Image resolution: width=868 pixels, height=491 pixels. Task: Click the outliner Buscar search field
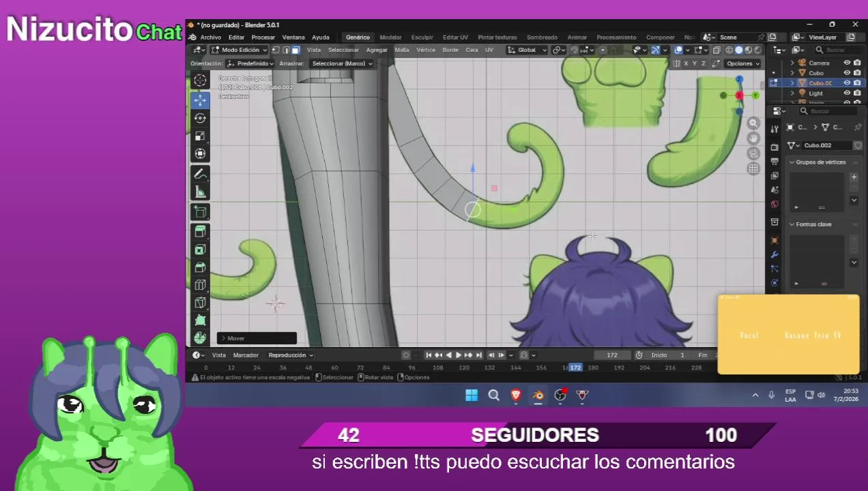point(839,50)
